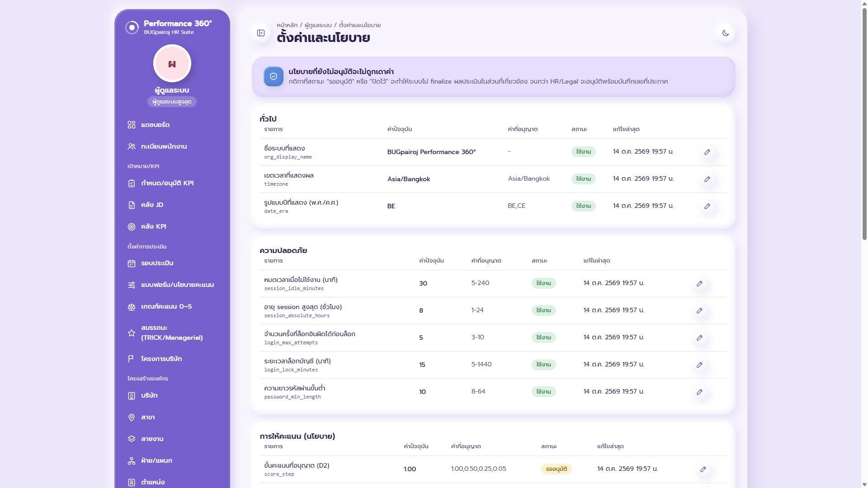Click the ผู้ดูแลระบบ breadcrumb link
868x488 pixels.
point(318,25)
